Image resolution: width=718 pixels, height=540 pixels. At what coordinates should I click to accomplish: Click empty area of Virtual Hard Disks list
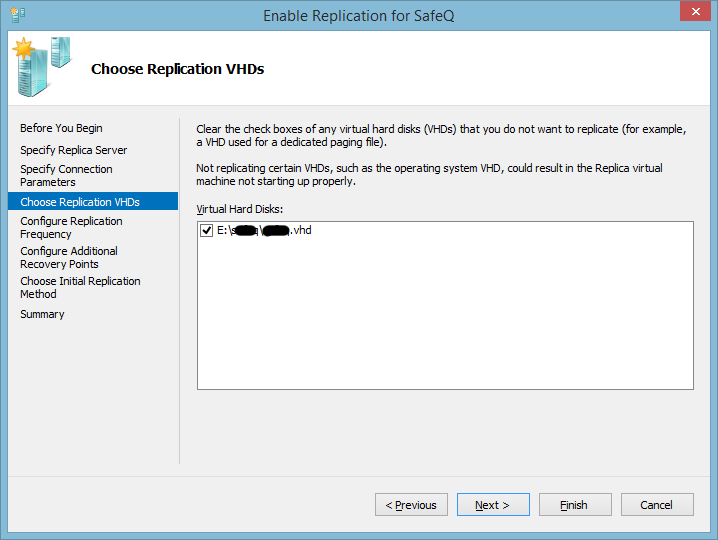[445, 320]
